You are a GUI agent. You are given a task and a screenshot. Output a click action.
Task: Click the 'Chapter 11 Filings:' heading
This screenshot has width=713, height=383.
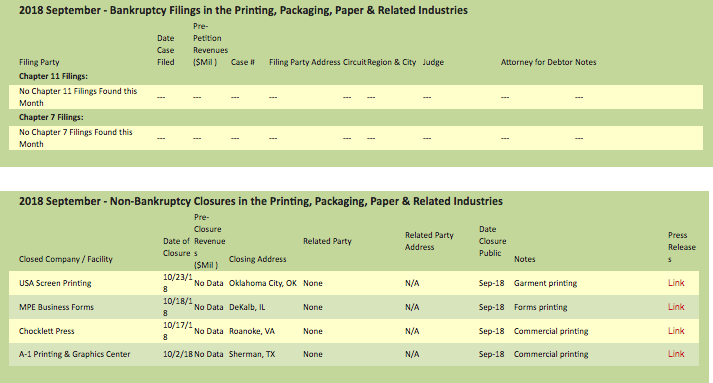coord(53,76)
